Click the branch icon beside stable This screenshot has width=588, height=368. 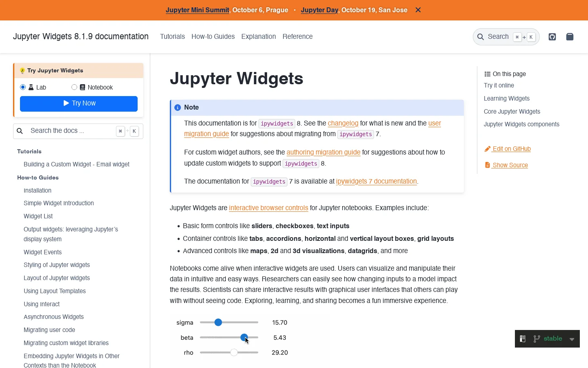[537, 339]
